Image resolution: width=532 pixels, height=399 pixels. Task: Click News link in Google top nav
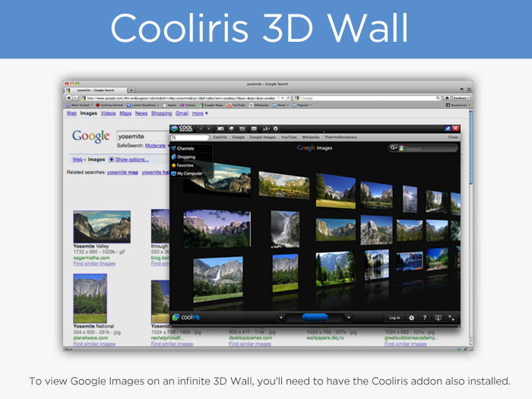[x=141, y=113]
